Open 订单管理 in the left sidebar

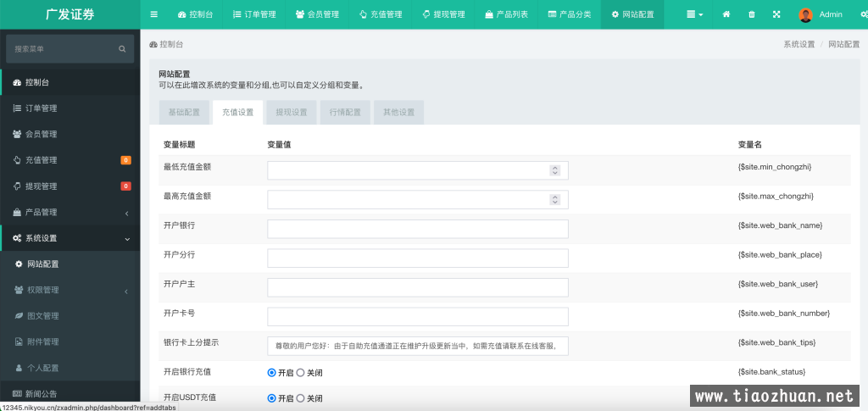70,108
